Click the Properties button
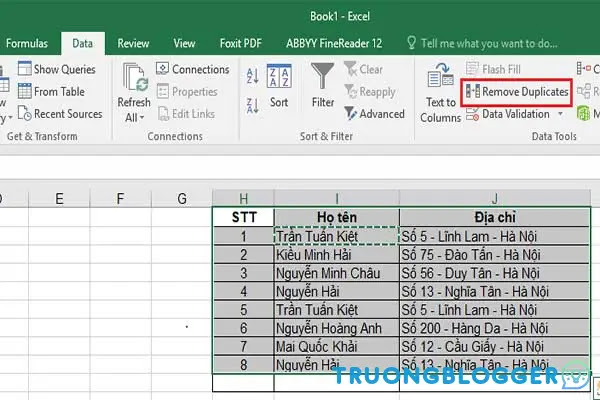 point(187,91)
